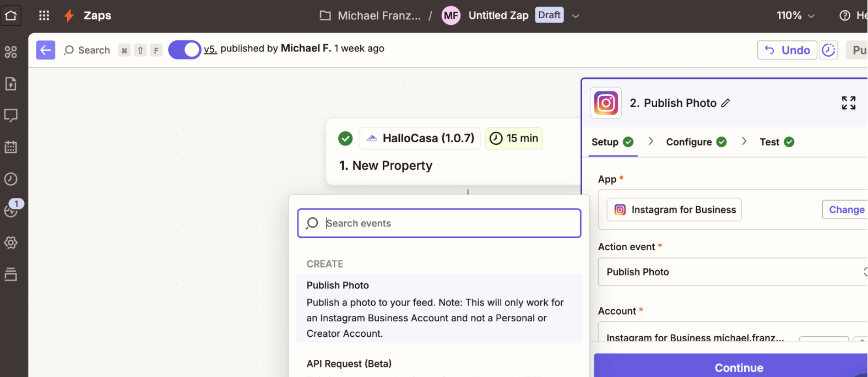868x377 pixels.
Task: Open the sidebar settings gear icon
Action: [11, 243]
